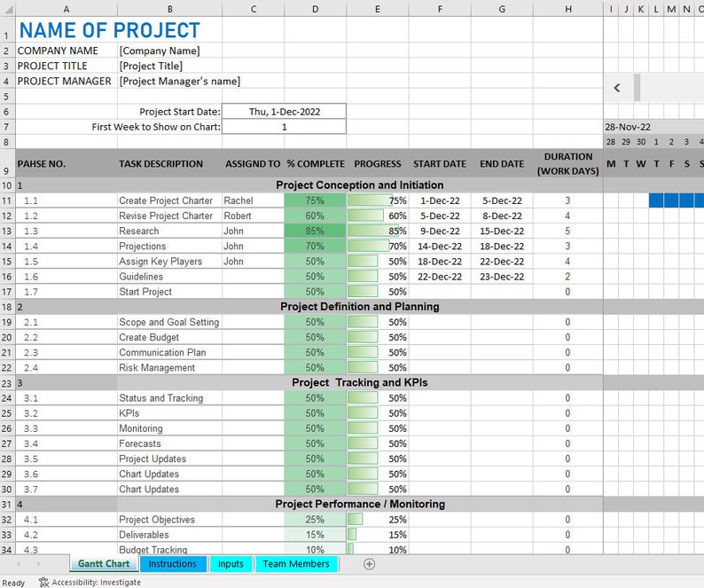Select the First Week to Show value cell

point(285,127)
